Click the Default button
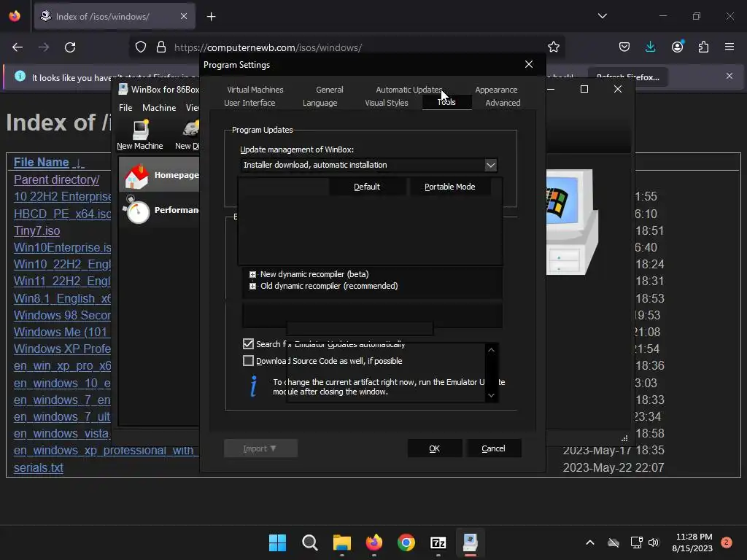The height and width of the screenshot is (560, 747). point(367,187)
